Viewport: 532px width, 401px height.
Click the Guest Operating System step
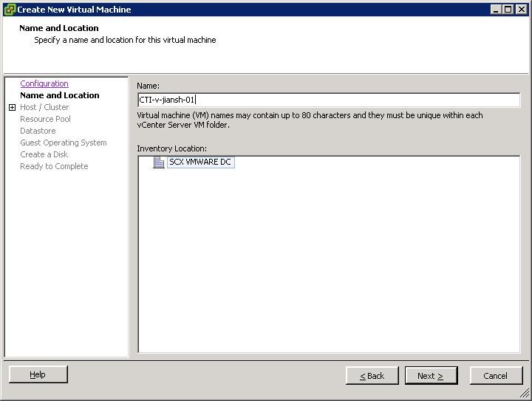[64, 143]
